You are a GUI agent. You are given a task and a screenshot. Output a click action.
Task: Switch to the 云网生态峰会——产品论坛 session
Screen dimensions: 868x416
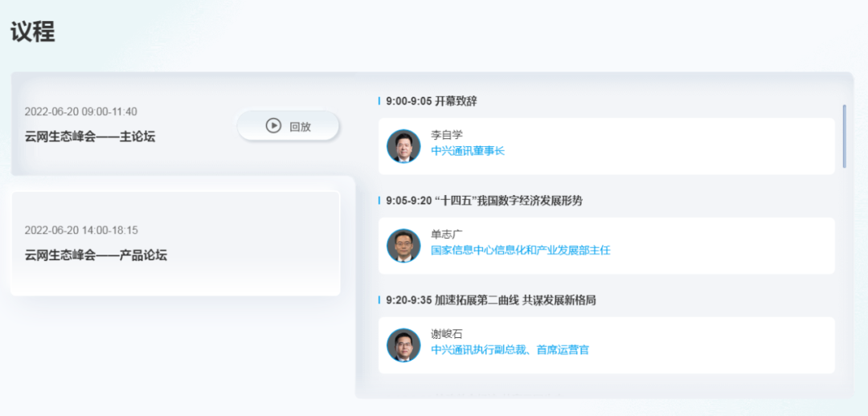click(x=96, y=255)
